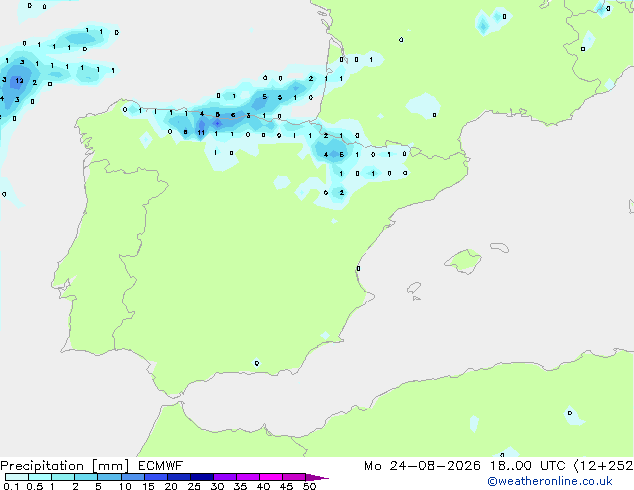Click the "35" legend scale label

[x=240, y=486]
